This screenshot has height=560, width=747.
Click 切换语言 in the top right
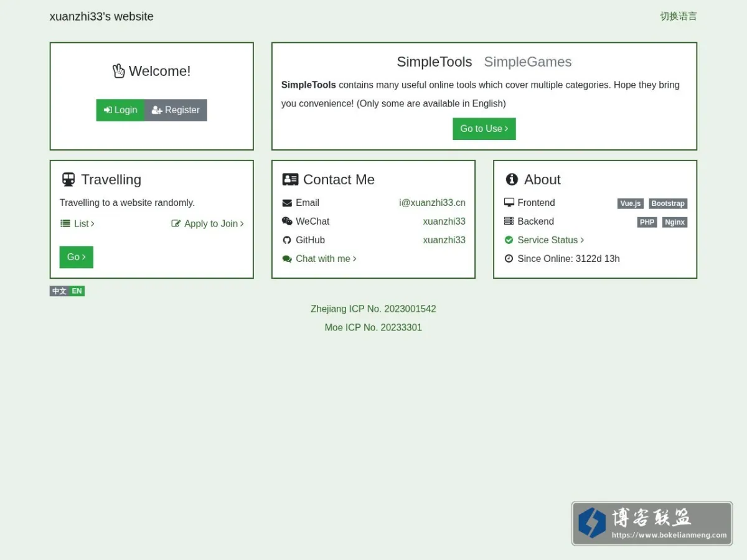click(x=679, y=16)
